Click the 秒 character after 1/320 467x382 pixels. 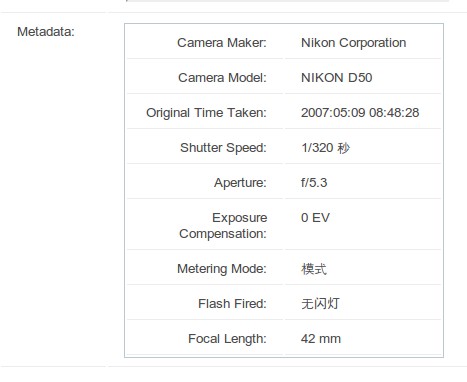point(343,148)
